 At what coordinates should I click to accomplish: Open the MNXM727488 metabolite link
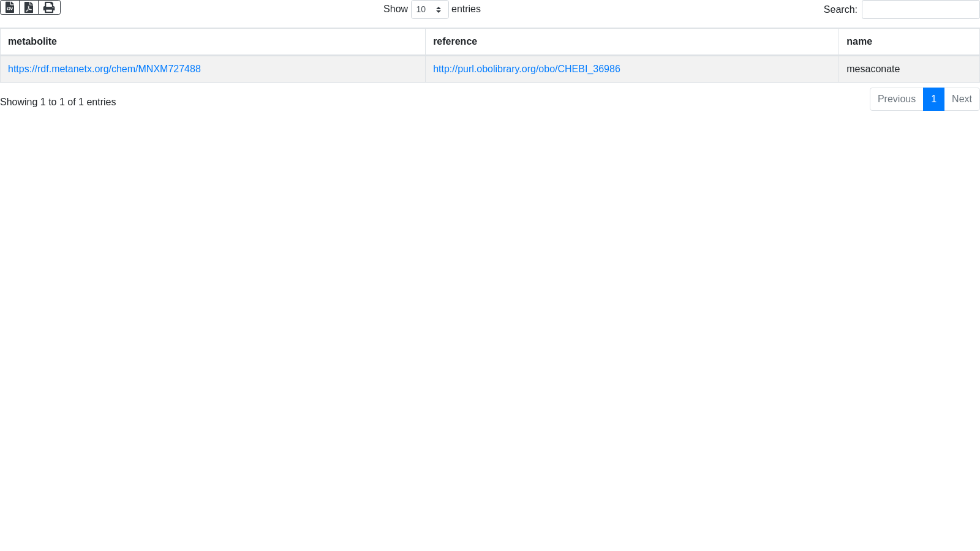pyautogui.click(x=104, y=69)
